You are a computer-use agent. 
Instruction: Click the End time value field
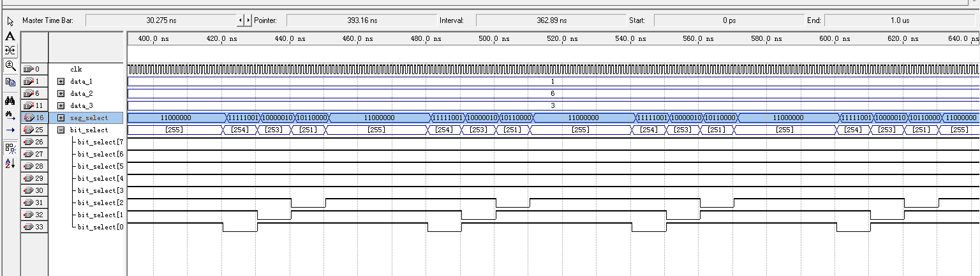(x=900, y=20)
